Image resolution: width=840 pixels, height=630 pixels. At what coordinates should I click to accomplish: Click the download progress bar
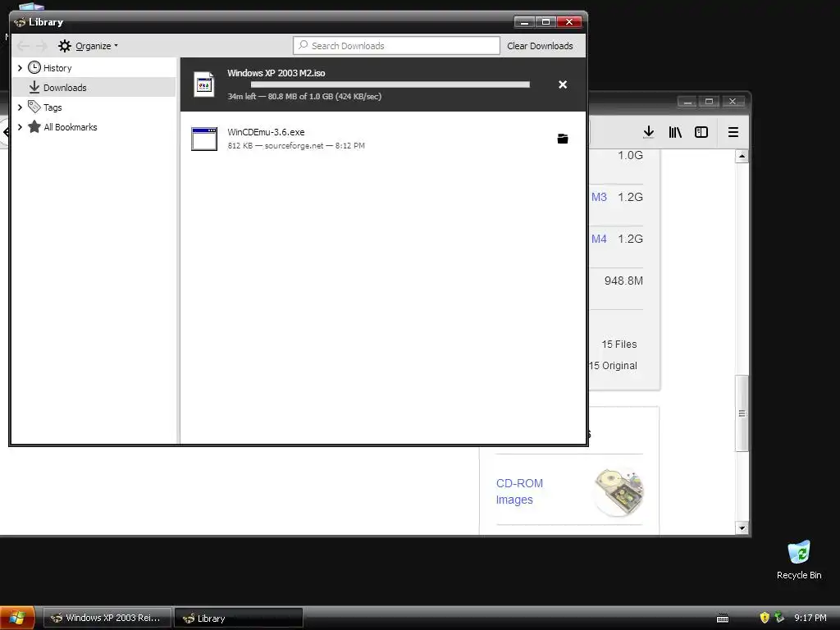click(x=390, y=84)
